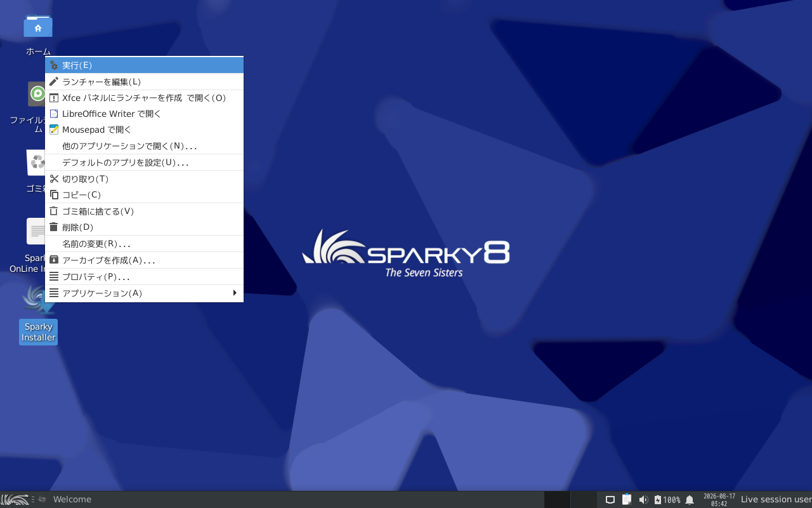Select 他のアプリケーションで開く(N)...
The height and width of the screenshot is (508, 812).
pos(144,146)
